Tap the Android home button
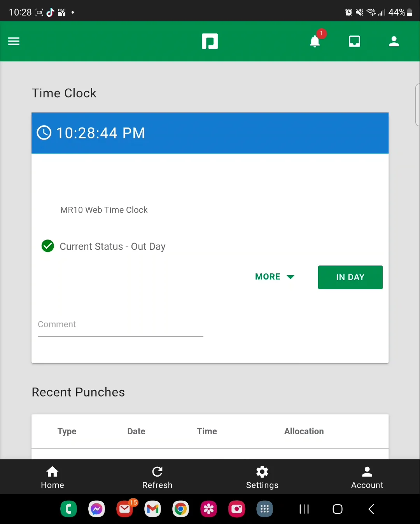 tap(338, 509)
